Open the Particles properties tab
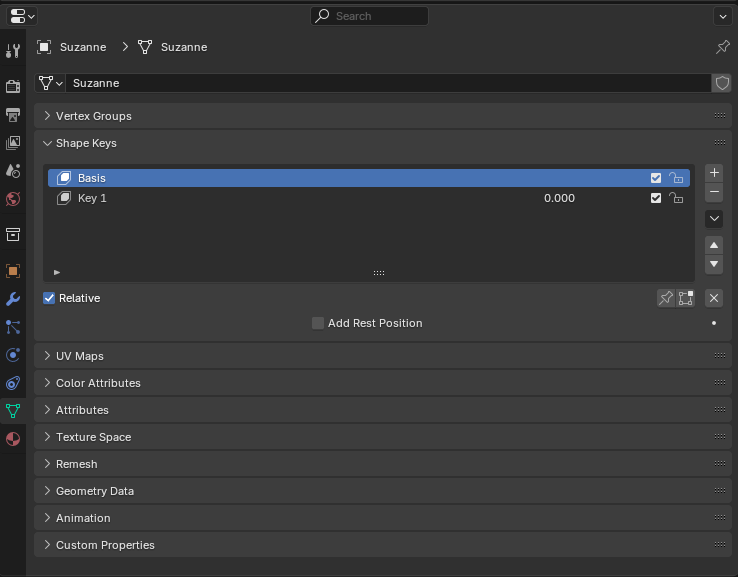The height and width of the screenshot is (577, 738). (13, 327)
